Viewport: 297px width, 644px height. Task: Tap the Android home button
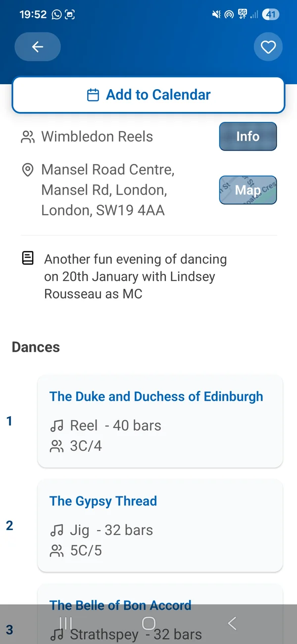(148, 623)
